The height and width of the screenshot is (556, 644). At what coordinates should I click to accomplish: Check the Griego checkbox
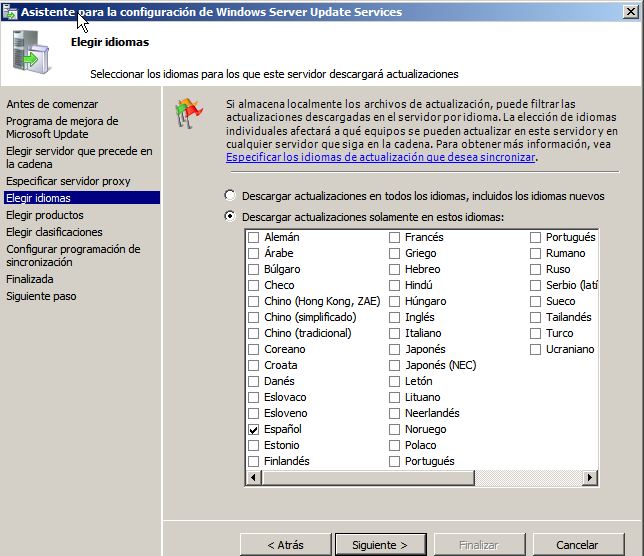[x=394, y=253]
